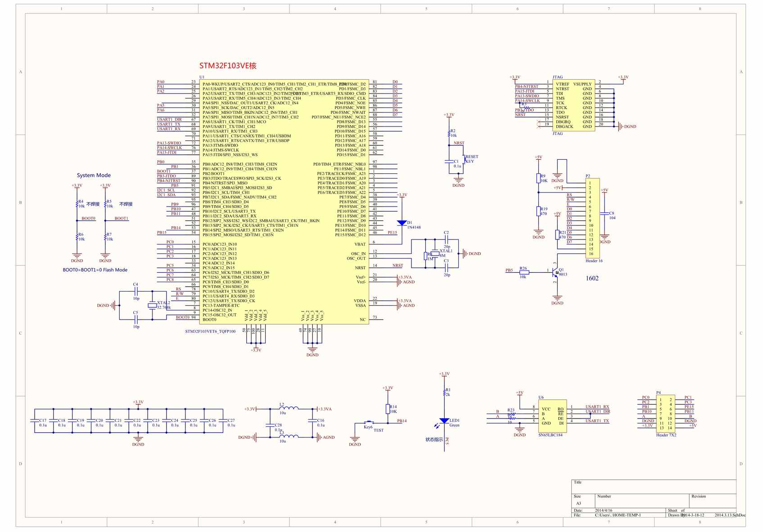Select the P4 Header 7X2 connector symbol
763x532 pixels.
(x=666, y=414)
